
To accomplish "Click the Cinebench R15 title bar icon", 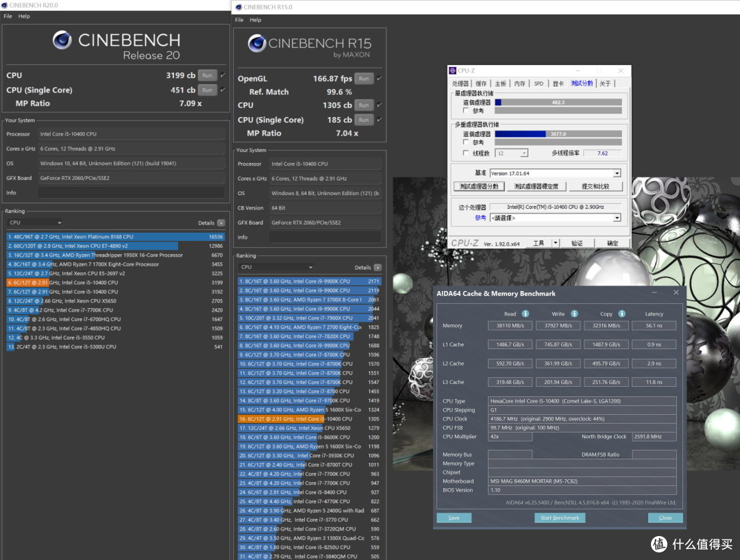I will (238, 7).
